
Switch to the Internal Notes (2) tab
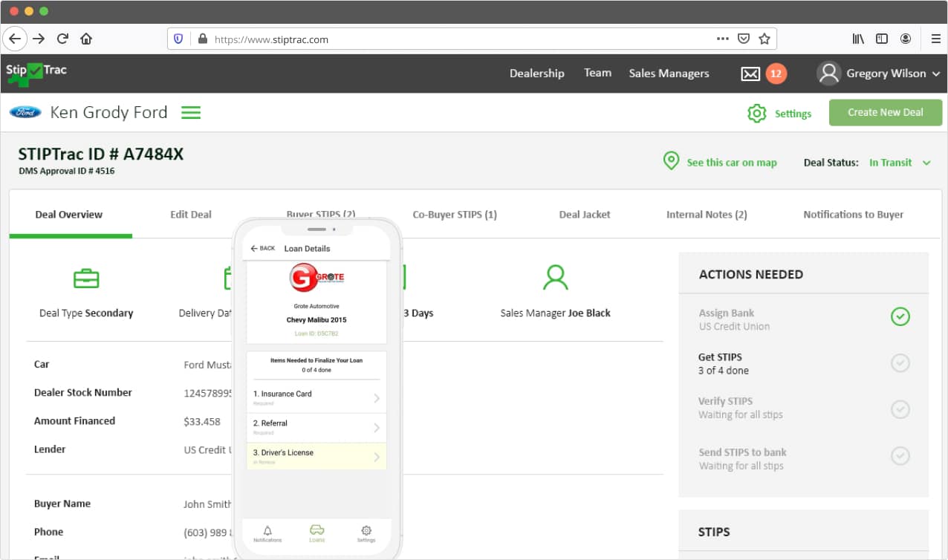coord(707,215)
